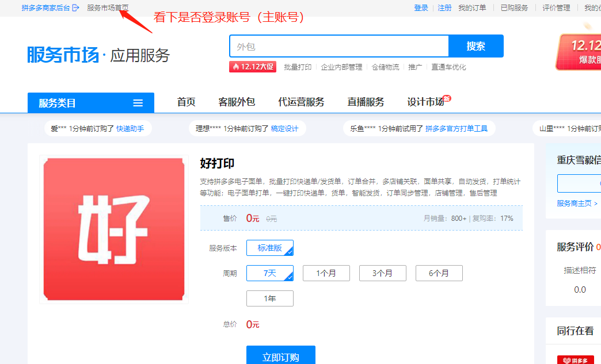Click the 好打印 product title
Image resolution: width=601 pixels, height=364 pixels.
[217, 163]
